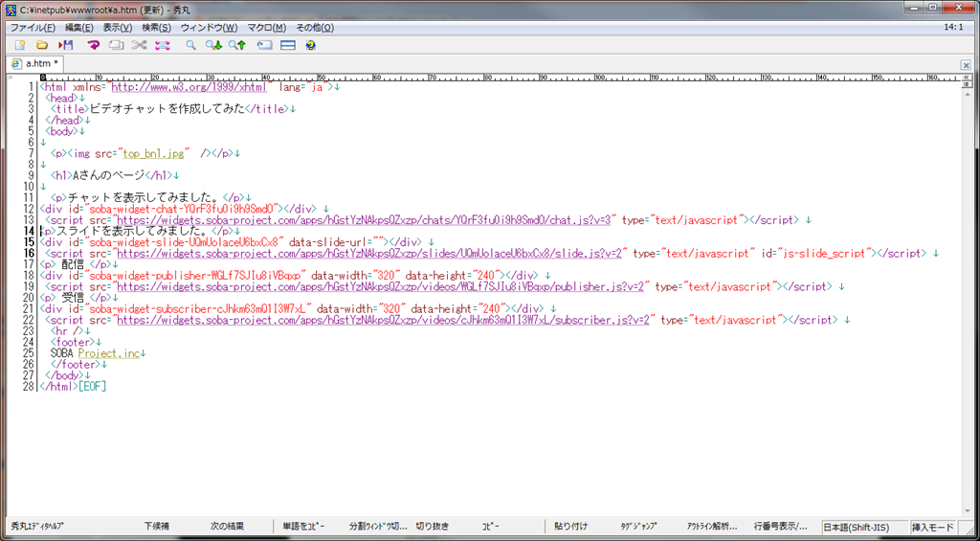Open the 検索(S) menu
The image size is (980, 541).
pos(156,28)
